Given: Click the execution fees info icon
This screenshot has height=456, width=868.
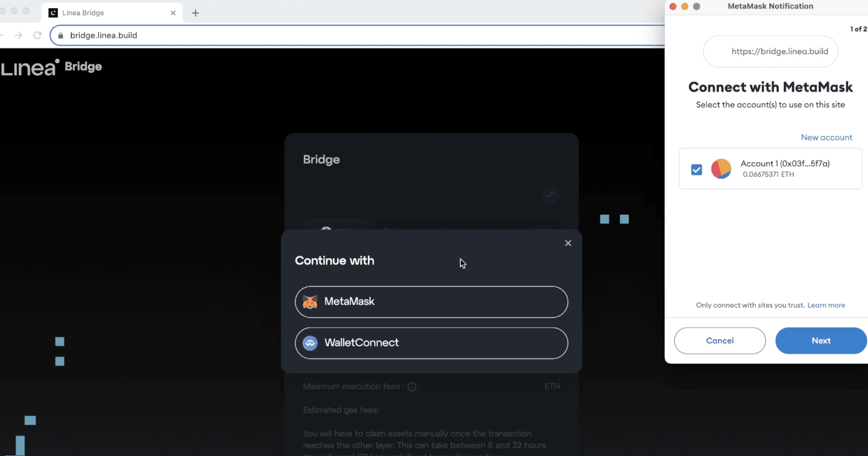Looking at the screenshot, I should (412, 387).
